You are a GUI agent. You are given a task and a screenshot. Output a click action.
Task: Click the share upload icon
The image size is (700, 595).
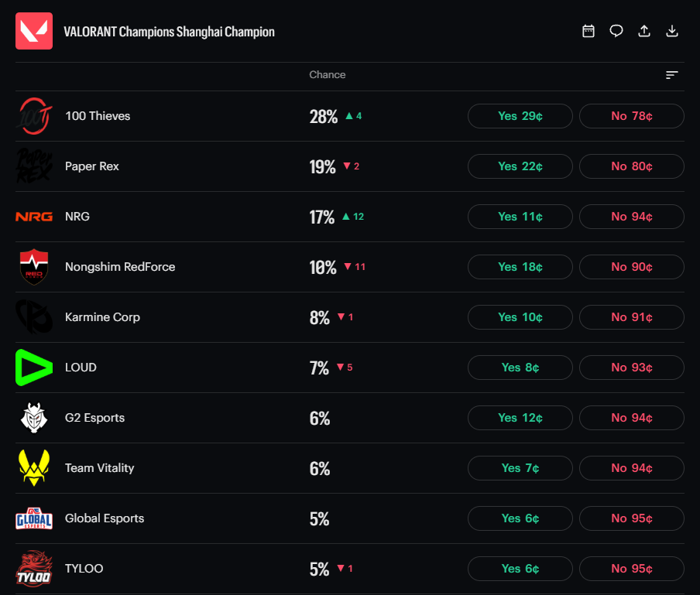tap(644, 31)
